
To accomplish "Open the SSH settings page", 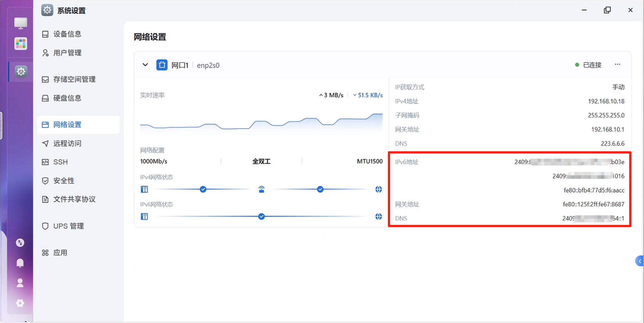I will 60,162.
